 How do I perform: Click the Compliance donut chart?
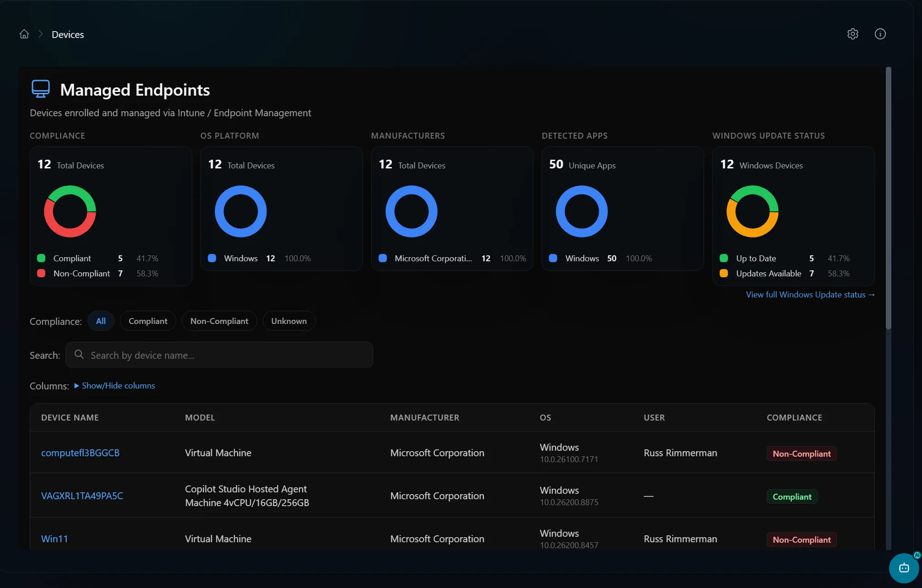point(70,211)
